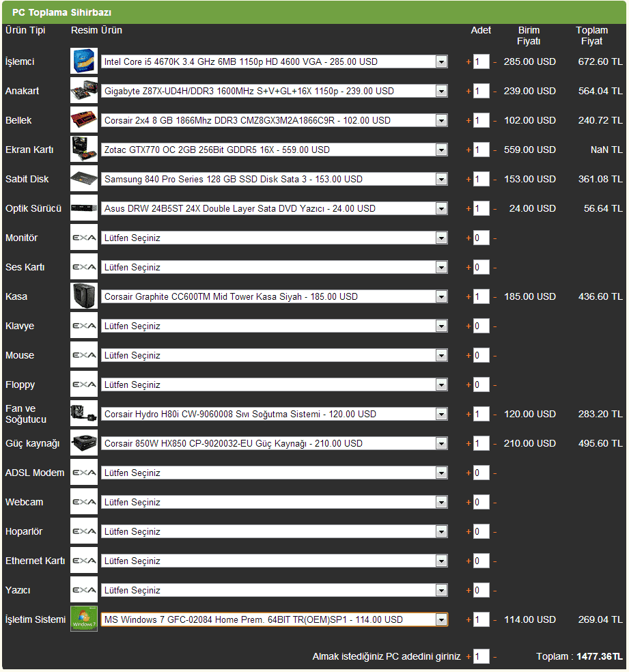Open the Monitör selection dropdown
This screenshot has height=672, width=629.
pyautogui.click(x=275, y=238)
